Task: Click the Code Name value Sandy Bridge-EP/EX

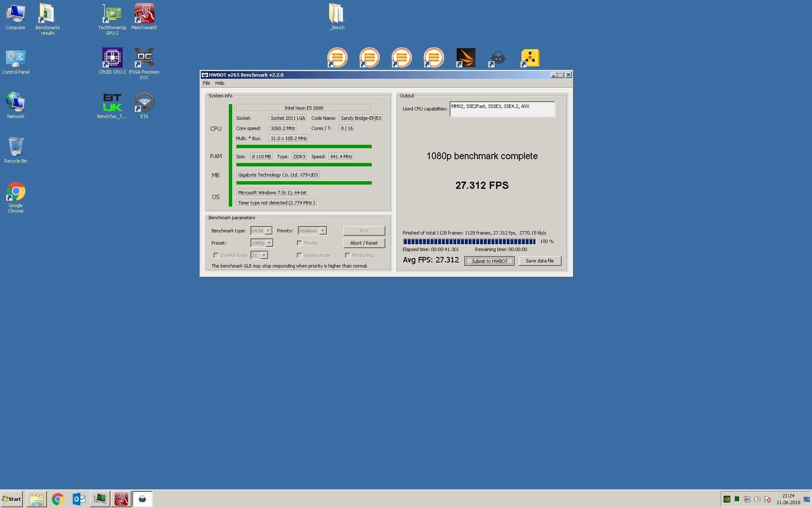Action: coord(361,118)
